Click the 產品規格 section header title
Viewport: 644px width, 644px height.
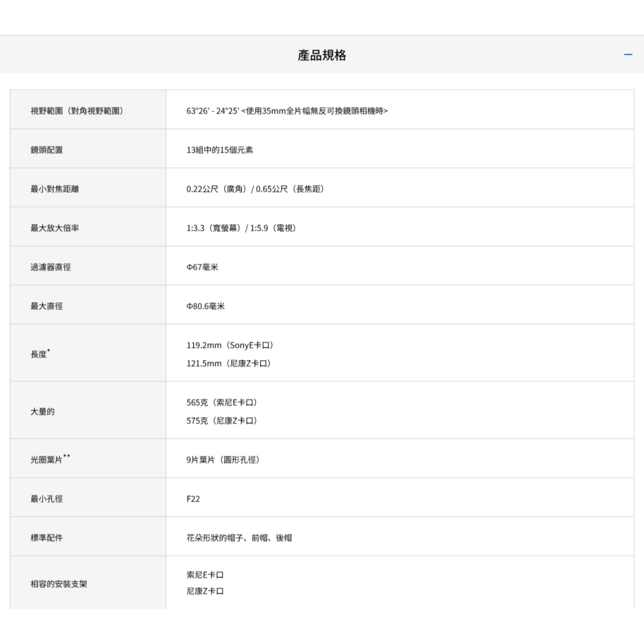[321, 55]
